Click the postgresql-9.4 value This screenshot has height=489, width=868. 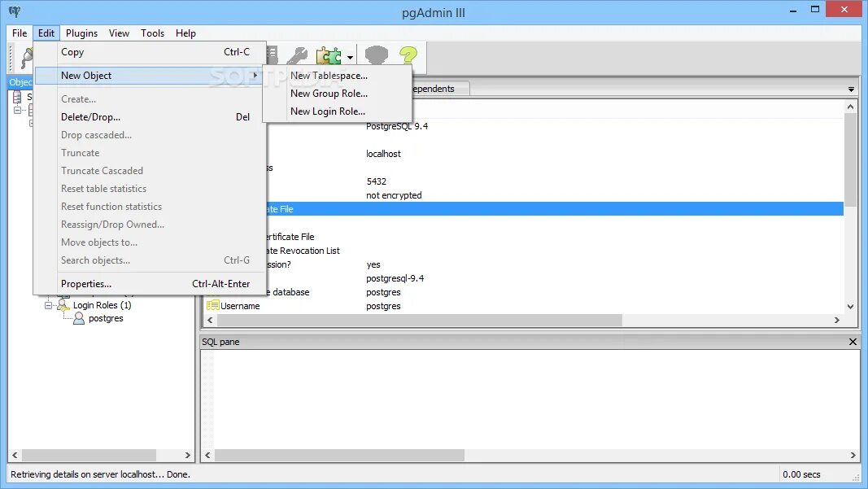pos(395,278)
